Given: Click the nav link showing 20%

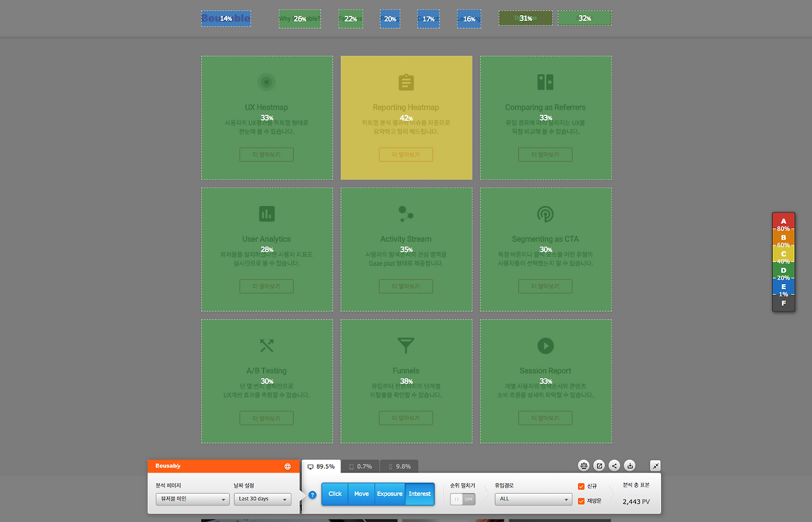Looking at the screenshot, I should [390, 19].
